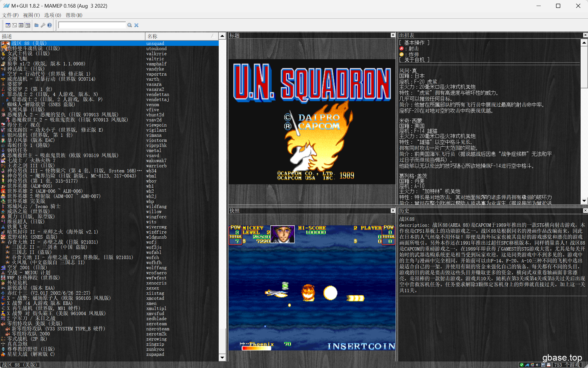
Task: Select 暴力风暴 (版本 EAC) game
Action: point(109,140)
